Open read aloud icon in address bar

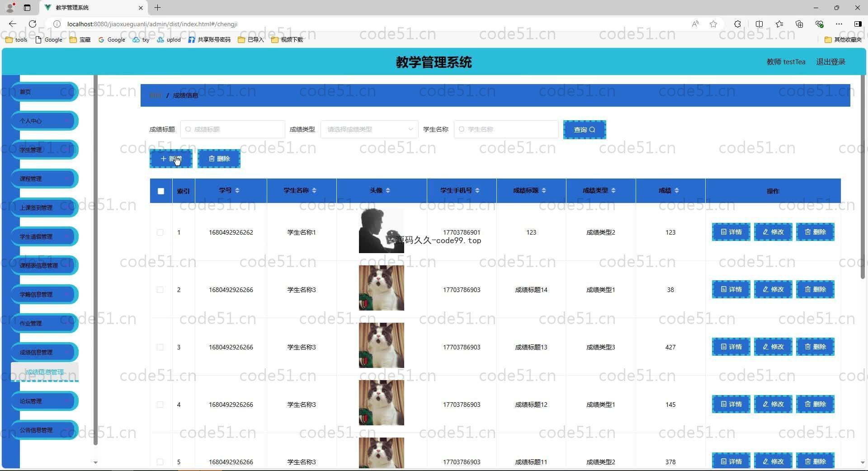pyautogui.click(x=695, y=24)
